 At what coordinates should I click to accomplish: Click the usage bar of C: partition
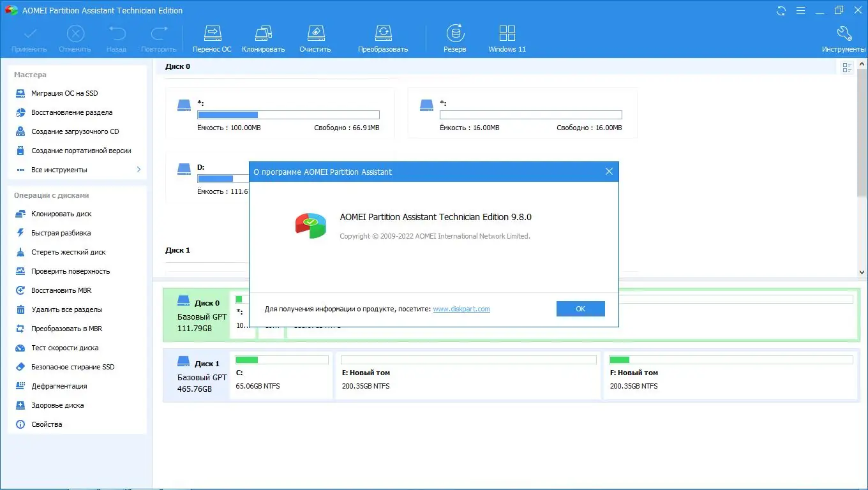282,360
